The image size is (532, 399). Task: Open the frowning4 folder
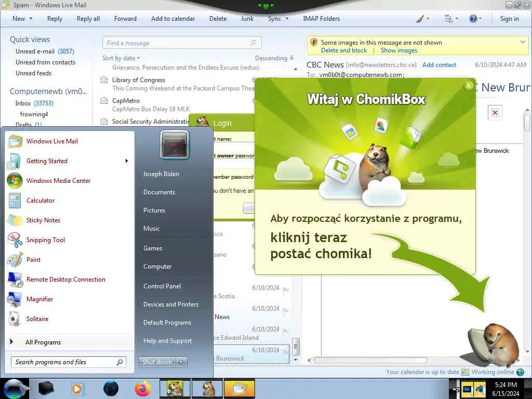pos(34,114)
